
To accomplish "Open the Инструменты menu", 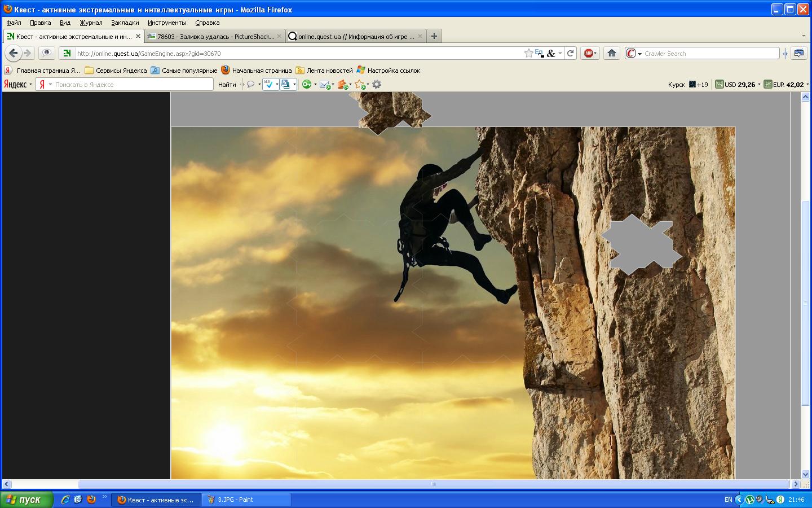I will (x=167, y=23).
